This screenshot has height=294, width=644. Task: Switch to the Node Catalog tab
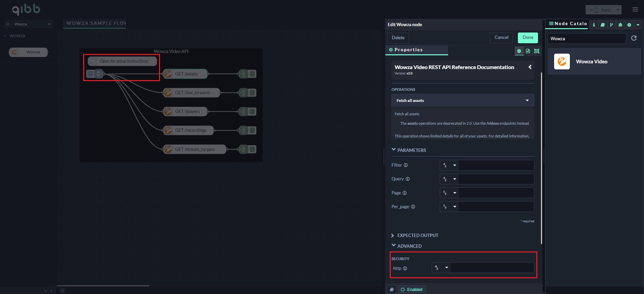(568, 24)
